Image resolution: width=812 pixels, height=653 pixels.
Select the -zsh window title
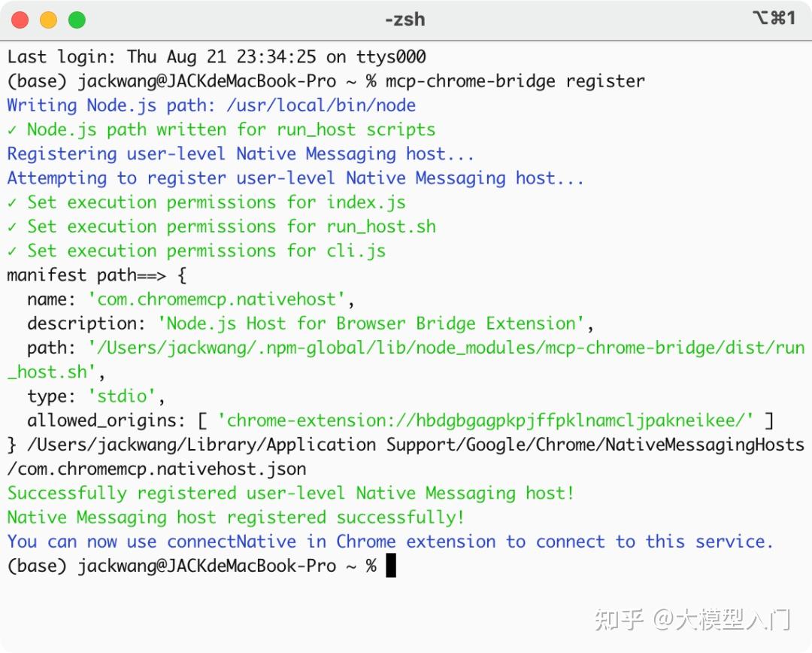click(x=404, y=20)
